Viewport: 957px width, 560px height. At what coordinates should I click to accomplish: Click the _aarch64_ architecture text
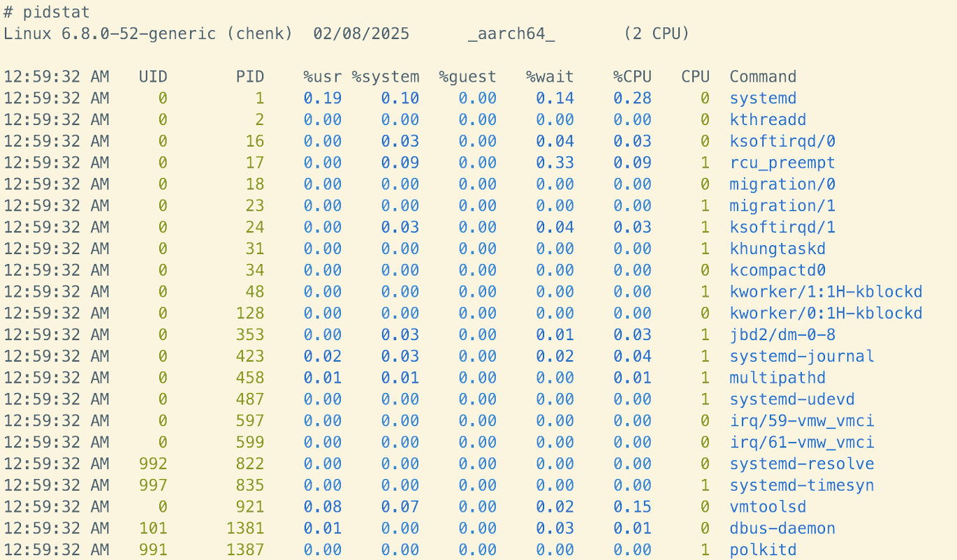(x=511, y=34)
